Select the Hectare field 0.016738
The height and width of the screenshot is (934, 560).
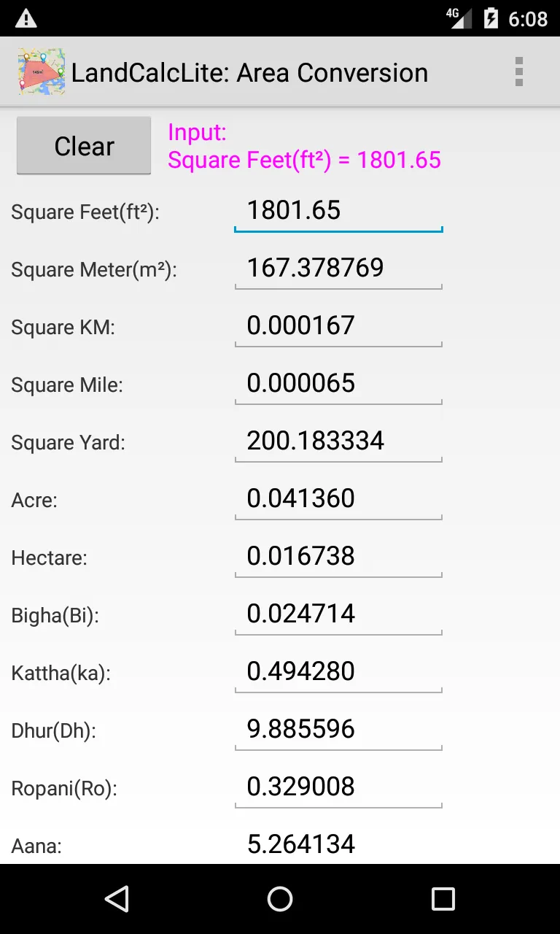338,557
